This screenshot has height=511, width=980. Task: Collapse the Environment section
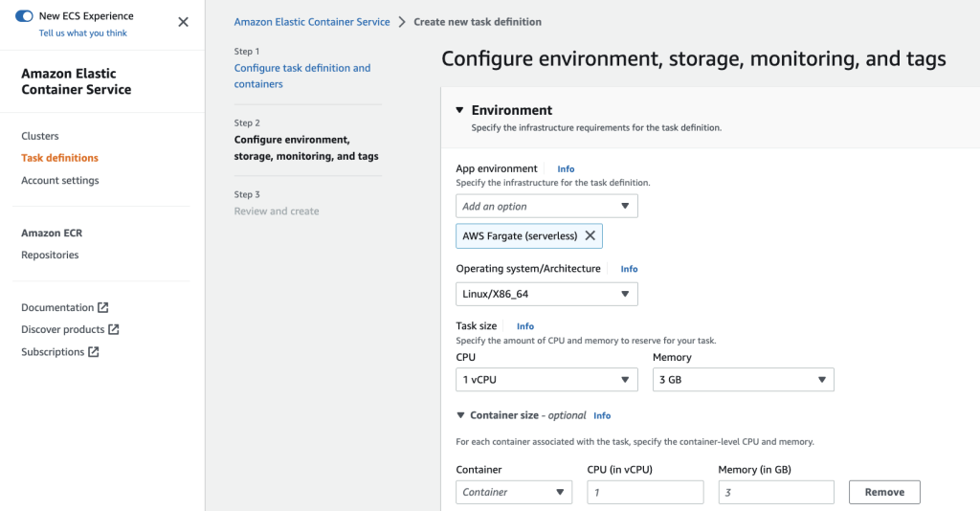click(459, 111)
